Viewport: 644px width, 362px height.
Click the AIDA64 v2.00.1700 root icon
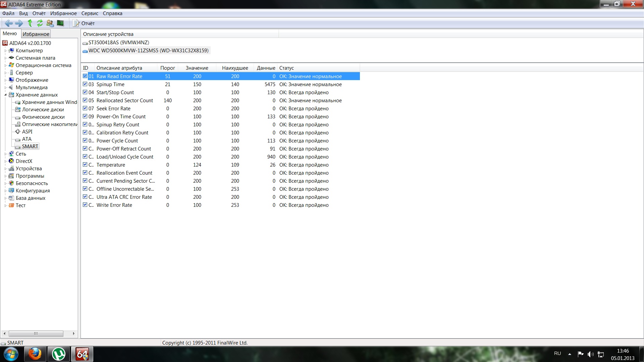(5, 43)
